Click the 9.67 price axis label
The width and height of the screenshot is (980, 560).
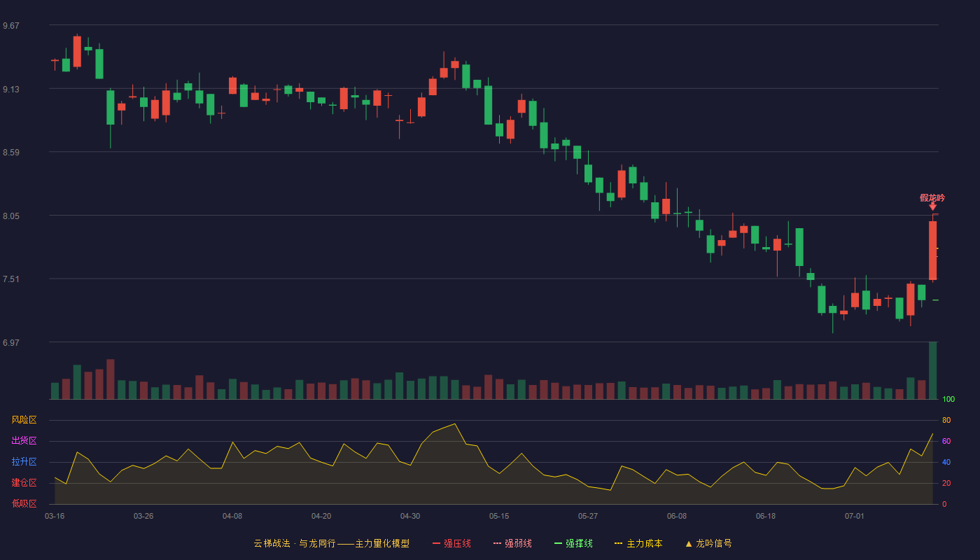(x=11, y=26)
